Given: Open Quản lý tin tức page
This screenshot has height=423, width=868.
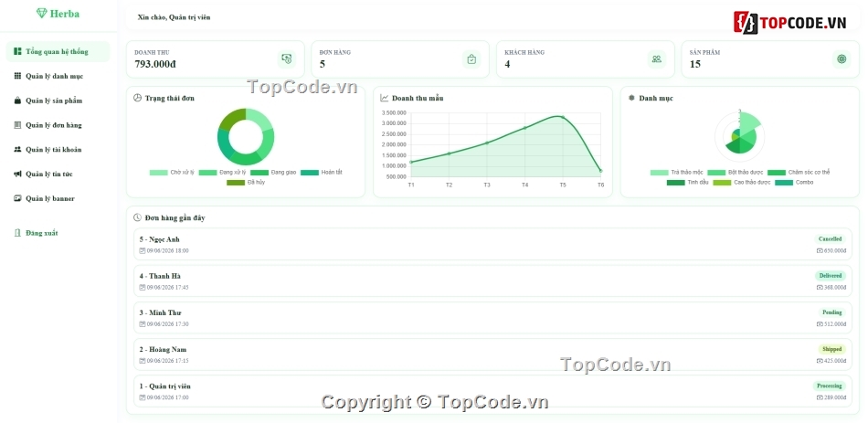Looking at the screenshot, I should pyautogui.click(x=58, y=174).
